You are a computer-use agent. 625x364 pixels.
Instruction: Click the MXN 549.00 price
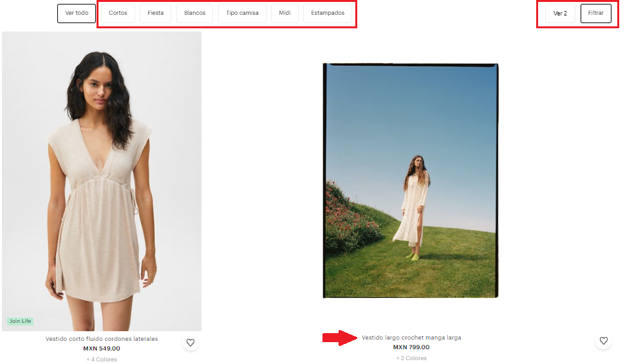click(x=102, y=349)
